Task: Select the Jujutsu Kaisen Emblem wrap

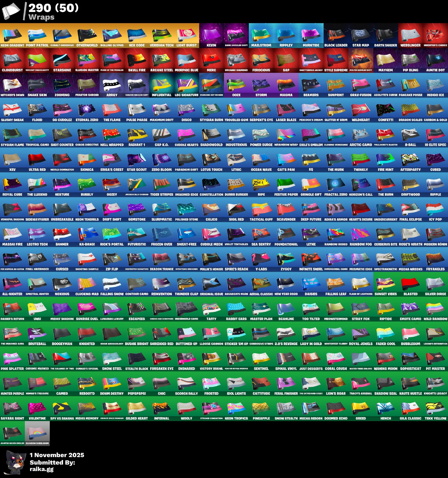Action: pos(12,433)
